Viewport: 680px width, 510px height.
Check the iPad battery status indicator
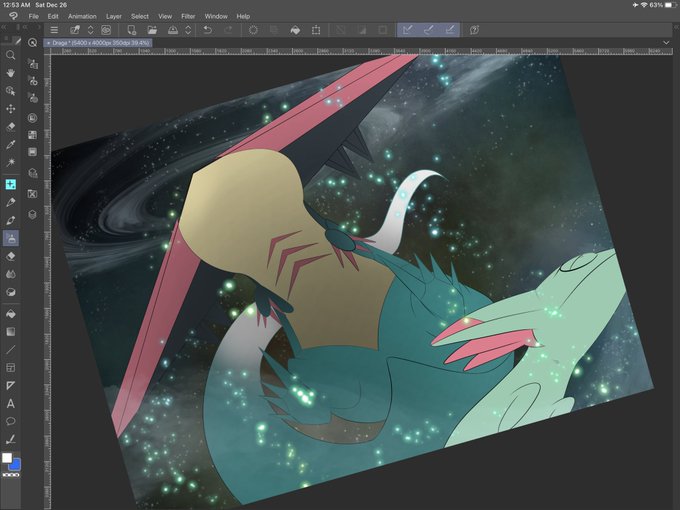point(670,5)
